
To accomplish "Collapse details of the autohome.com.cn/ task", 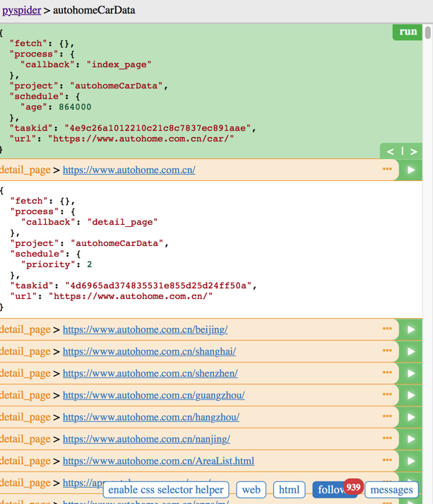I will (387, 169).
